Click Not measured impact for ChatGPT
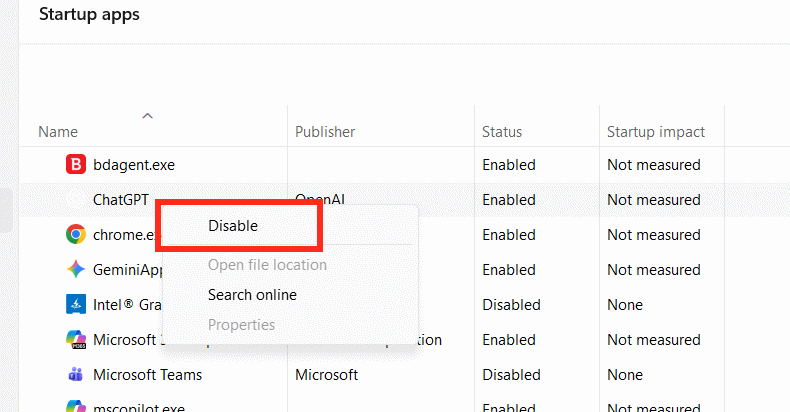The image size is (790, 412). click(654, 199)
